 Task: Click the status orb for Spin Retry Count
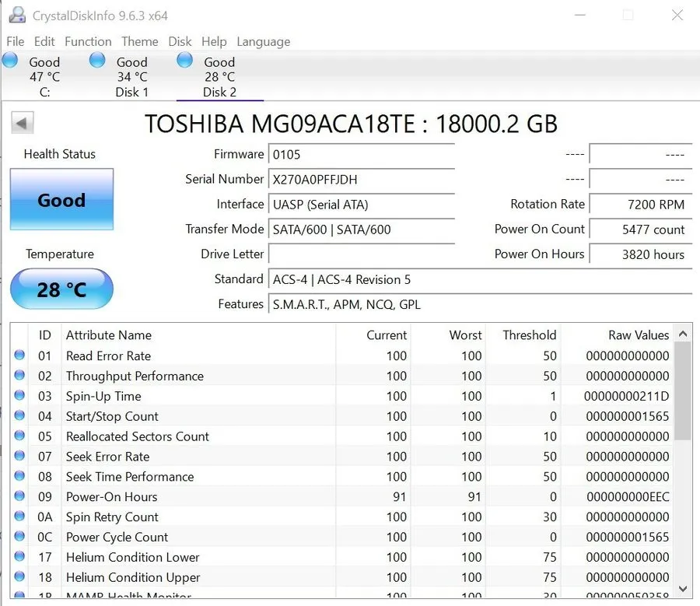[19, 516]
